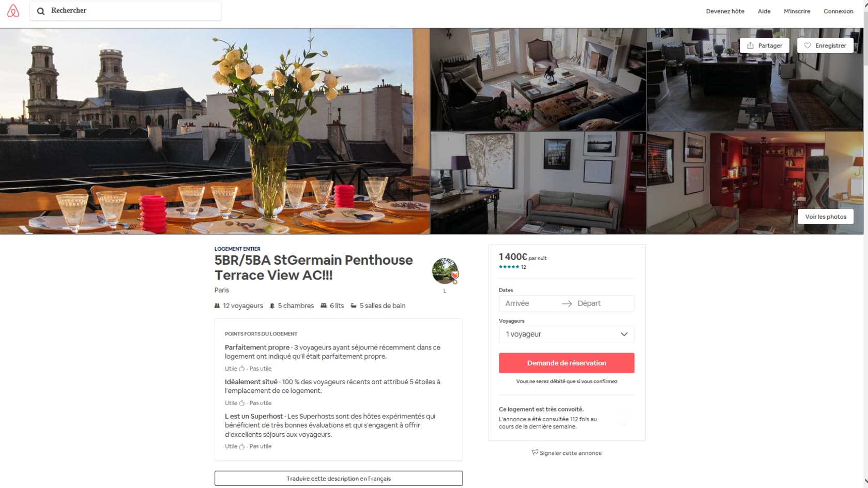Mark Parfaitement propre as Pas utile

point(260,369)
